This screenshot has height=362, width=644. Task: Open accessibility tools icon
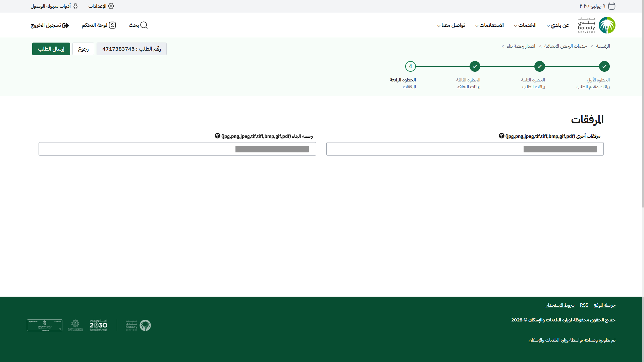pos(75,6)
